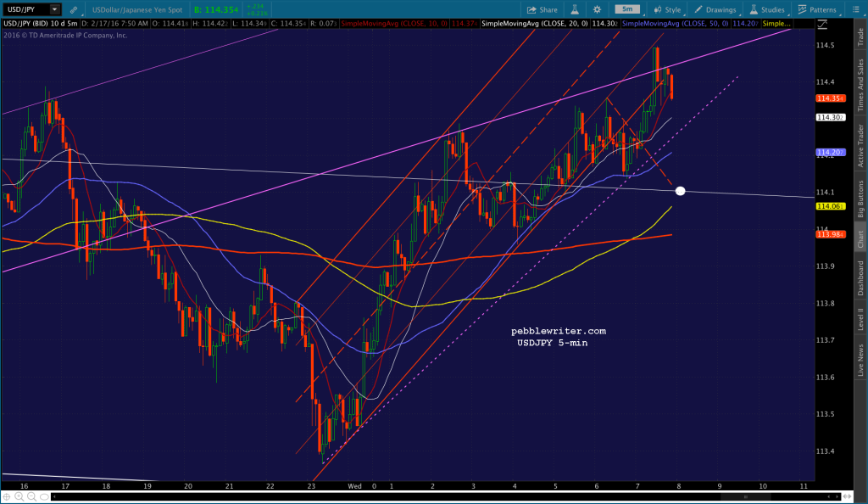Click the drawing-set icon above price axis

click(x=822, y=24)
